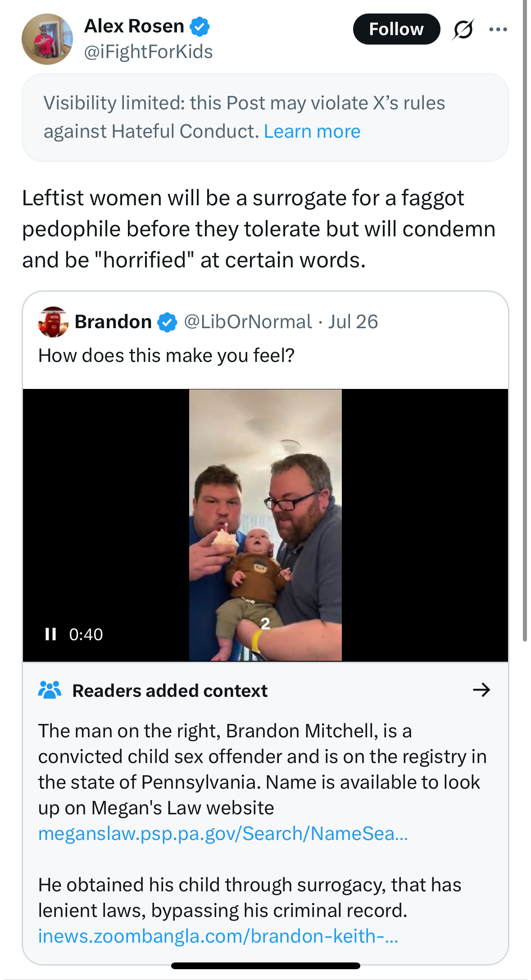This screenshot has height=980, width=531.
Task: Follow Alex Rosen
Action: pyautogui.click(x=396, y=29)
